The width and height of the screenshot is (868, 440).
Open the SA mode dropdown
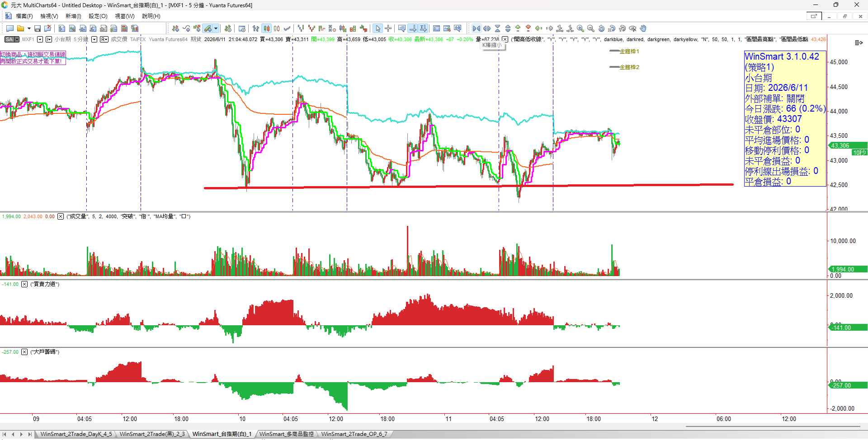12,39
